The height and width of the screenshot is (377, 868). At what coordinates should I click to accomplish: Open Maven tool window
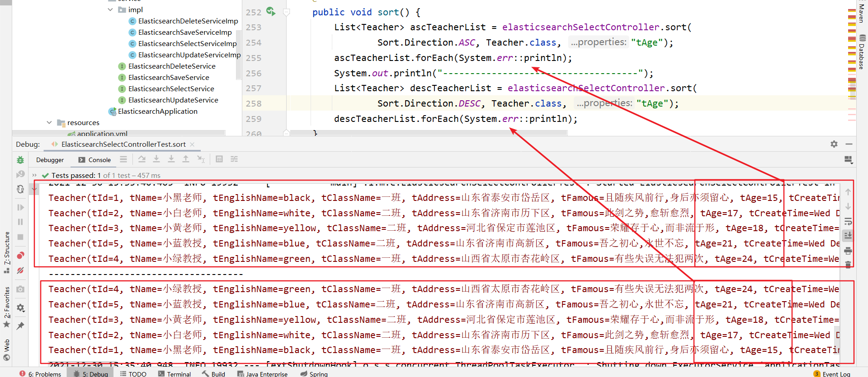(x=861, y=13)
